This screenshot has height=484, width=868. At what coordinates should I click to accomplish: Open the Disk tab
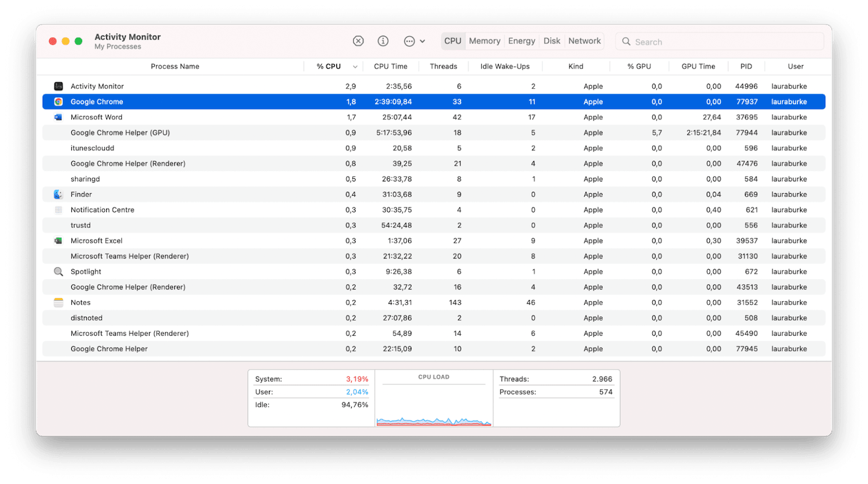coord(552,41)
